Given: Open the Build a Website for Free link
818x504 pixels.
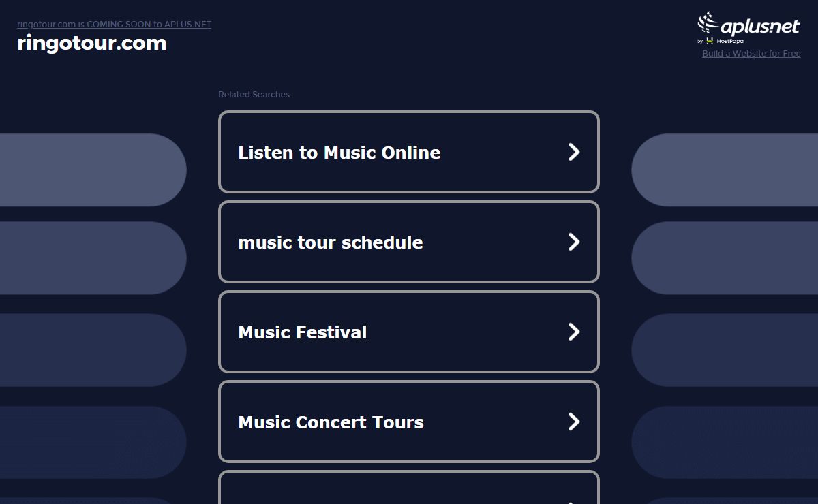Looking at the screenshot, I should coord(751,53).
